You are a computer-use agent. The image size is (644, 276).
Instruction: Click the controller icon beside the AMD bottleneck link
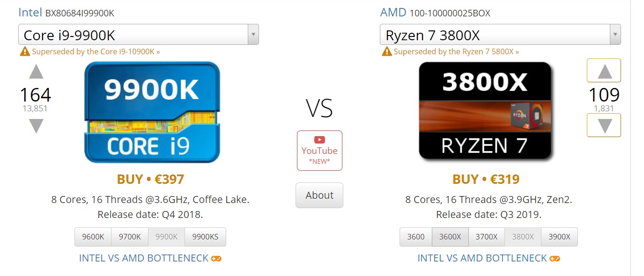pos(555,258)
